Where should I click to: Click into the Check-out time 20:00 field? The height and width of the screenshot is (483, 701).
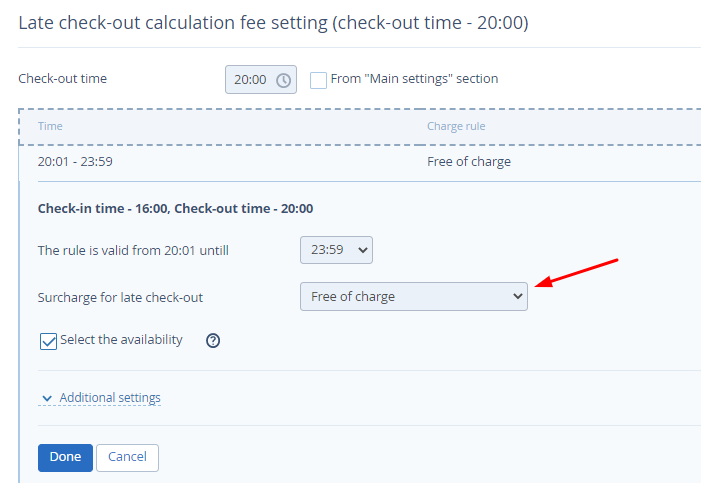pos(261,80)
